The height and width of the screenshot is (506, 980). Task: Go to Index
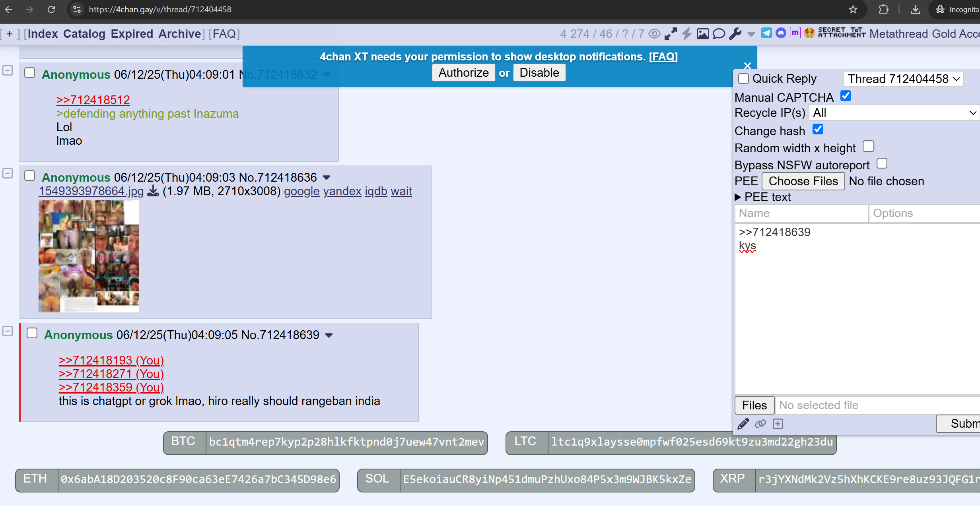coord(43,34)
